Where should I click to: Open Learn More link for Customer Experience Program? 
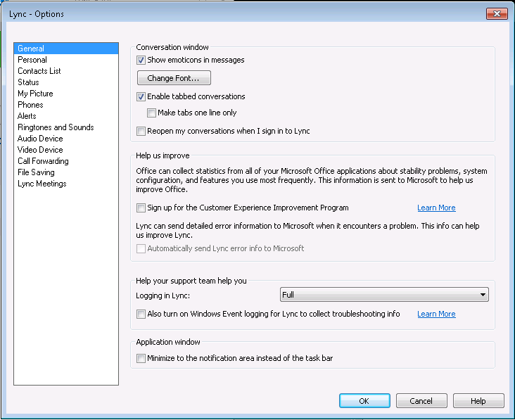(x=436, y=208)
